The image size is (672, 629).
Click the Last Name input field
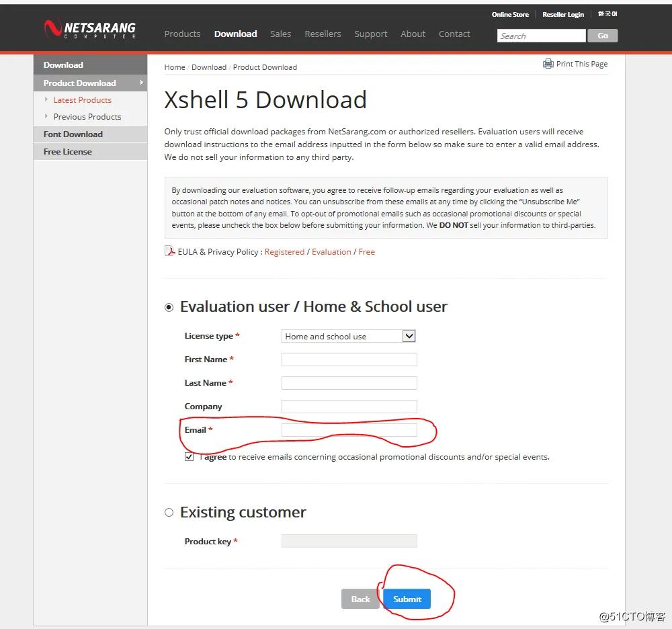click(x=349, y=383)
